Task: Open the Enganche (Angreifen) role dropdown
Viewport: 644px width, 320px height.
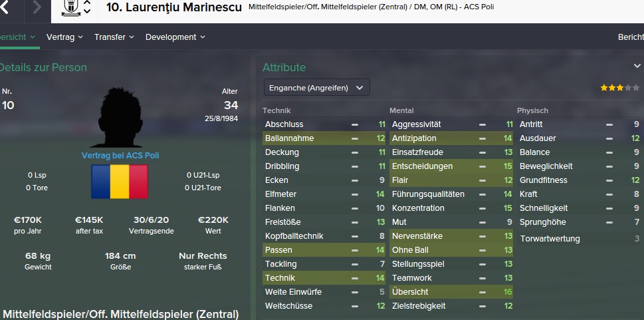Action: [316, 88]
